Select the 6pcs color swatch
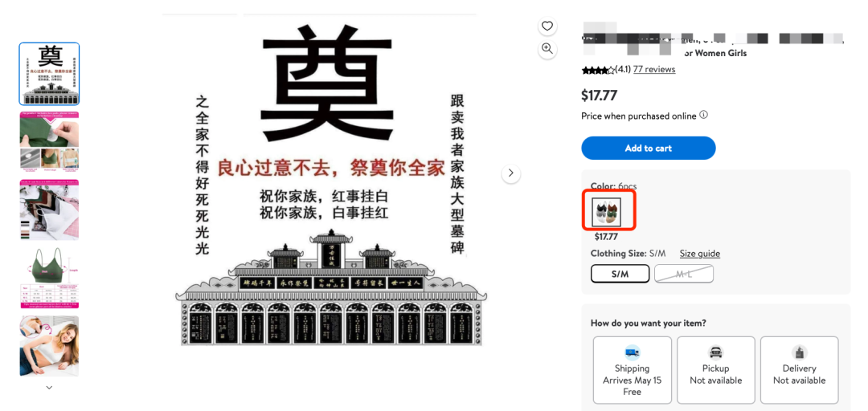 pyautogui.click(x=607, y=212)
